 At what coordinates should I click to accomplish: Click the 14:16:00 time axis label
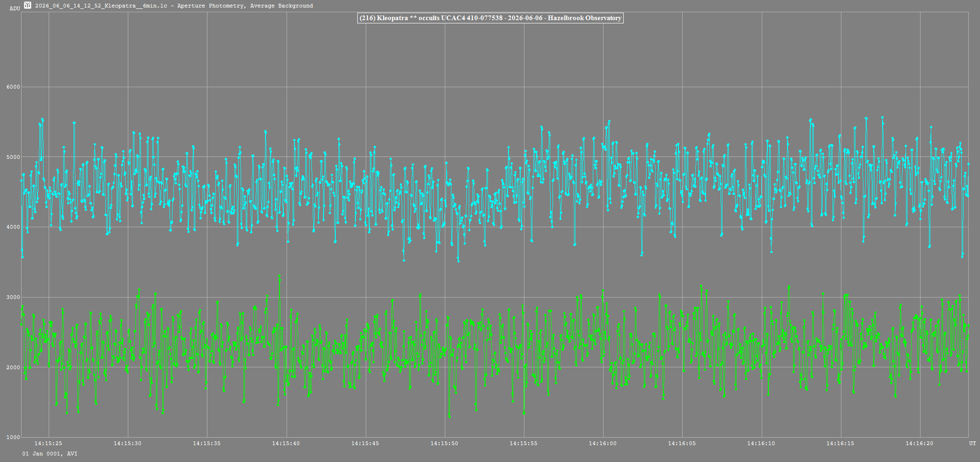[x=603, y=443]
